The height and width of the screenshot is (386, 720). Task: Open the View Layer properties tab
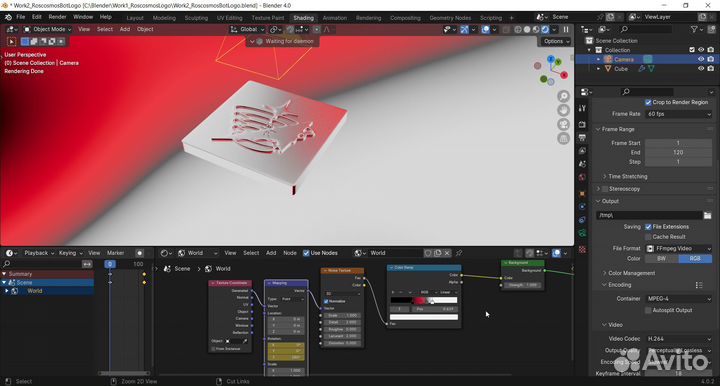pyautogui.click(x=582, y=151)
